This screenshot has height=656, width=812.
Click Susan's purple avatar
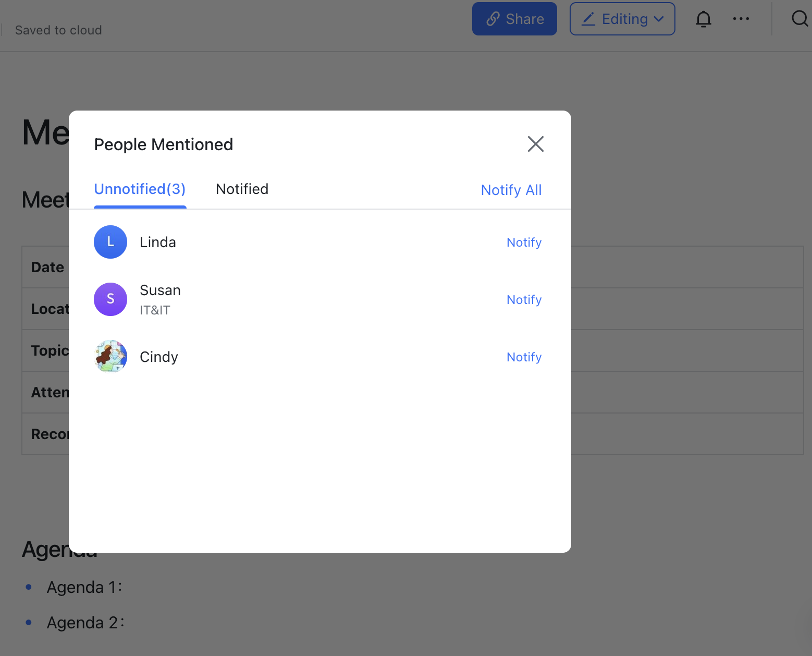click(x=110, y=299)
